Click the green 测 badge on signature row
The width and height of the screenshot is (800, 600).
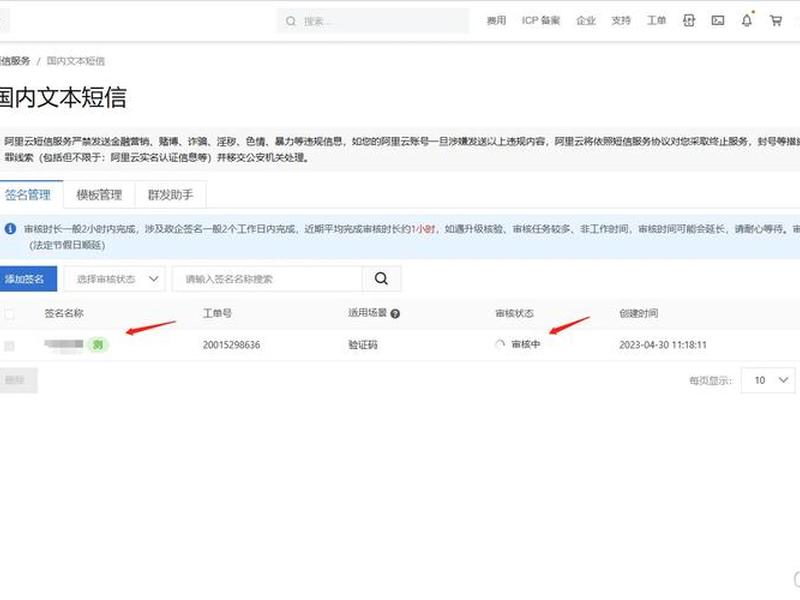click(x=98, y=345)
